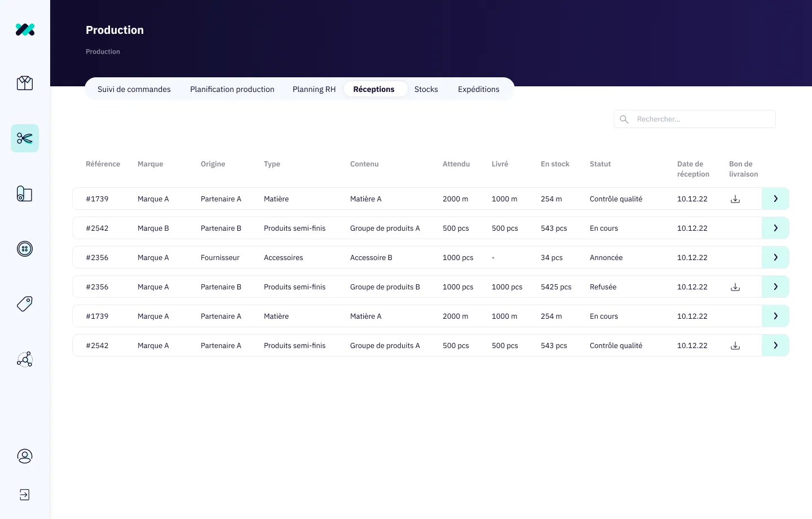The width and height of the screenshot is (812, 519).
Task: Download delivery note for the Refusée row
Action: [x=735, y=287]
